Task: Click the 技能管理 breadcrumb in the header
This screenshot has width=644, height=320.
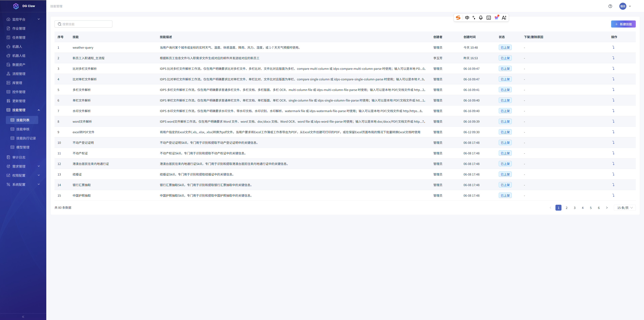Action: [x=56, y=6]
